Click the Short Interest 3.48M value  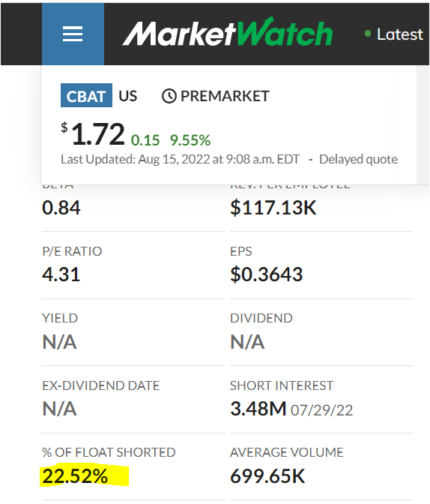tap(258, 409)
